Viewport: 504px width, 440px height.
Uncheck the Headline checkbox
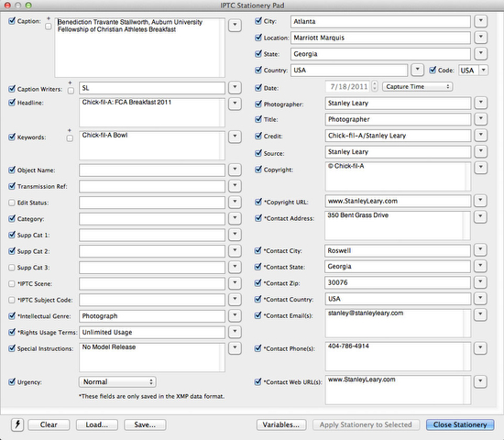(x=12, y=103)
